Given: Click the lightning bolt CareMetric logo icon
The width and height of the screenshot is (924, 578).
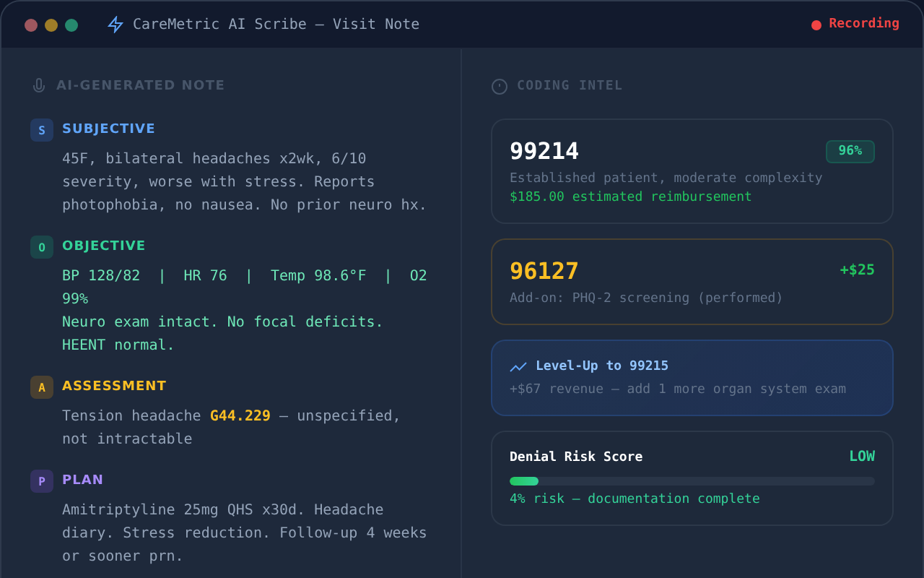Looking at the screenshot, I should coord(114,24).
